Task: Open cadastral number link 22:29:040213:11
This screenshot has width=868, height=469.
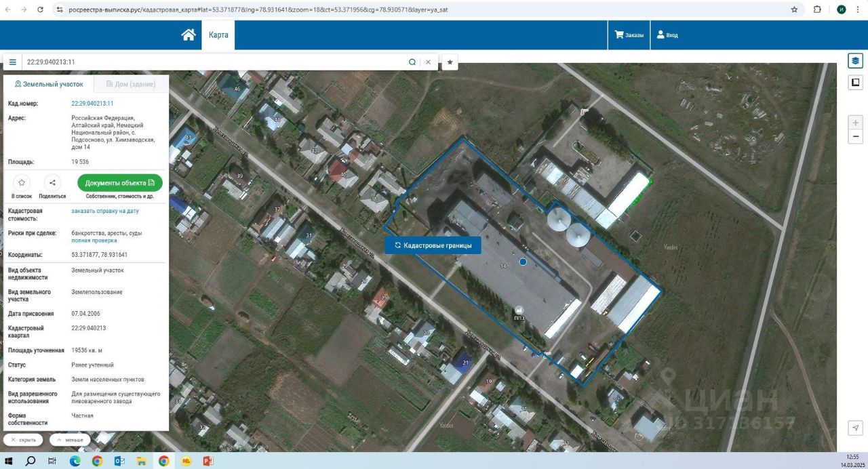Action: (x=92, y=104)
